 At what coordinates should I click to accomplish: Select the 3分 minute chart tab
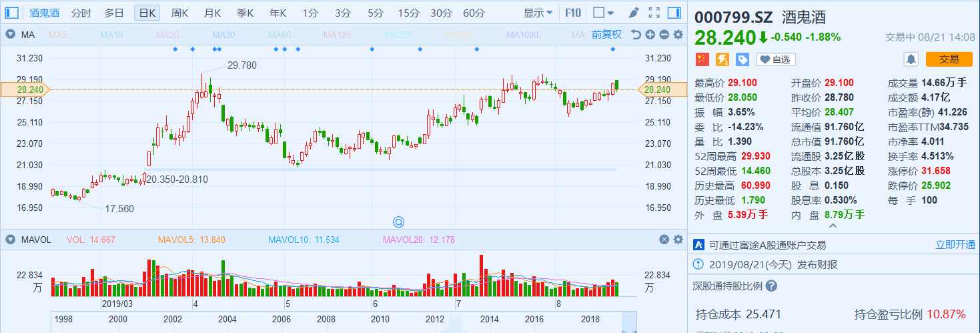click(x=342, y=12)
